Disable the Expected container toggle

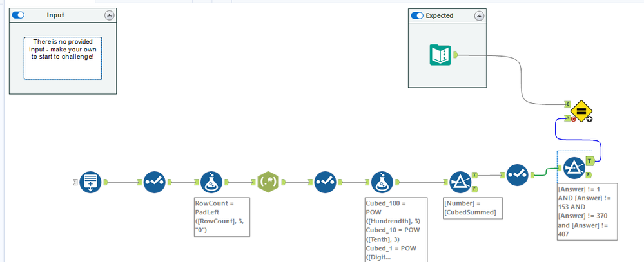click(x=417, y=15)
